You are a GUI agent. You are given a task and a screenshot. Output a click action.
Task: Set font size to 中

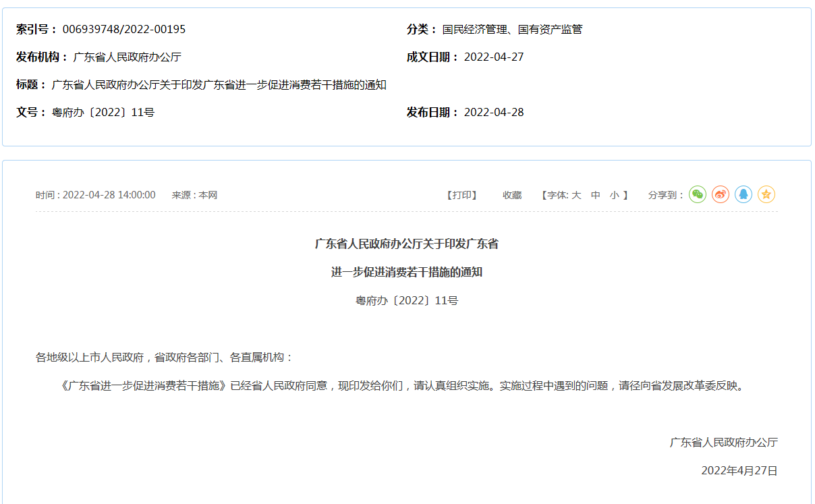pyautogui.click(x=596, y=195)
